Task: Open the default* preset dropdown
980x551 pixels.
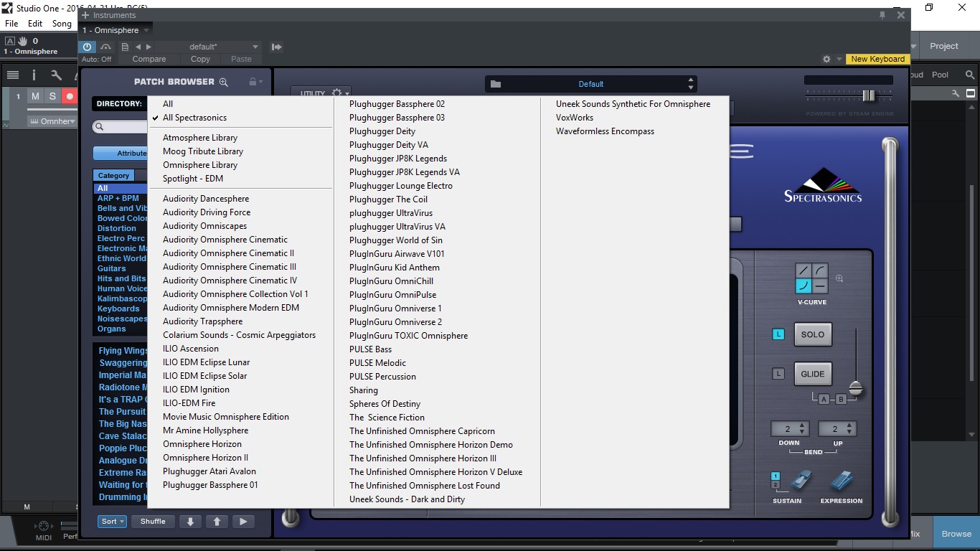Action: point(209,47)
